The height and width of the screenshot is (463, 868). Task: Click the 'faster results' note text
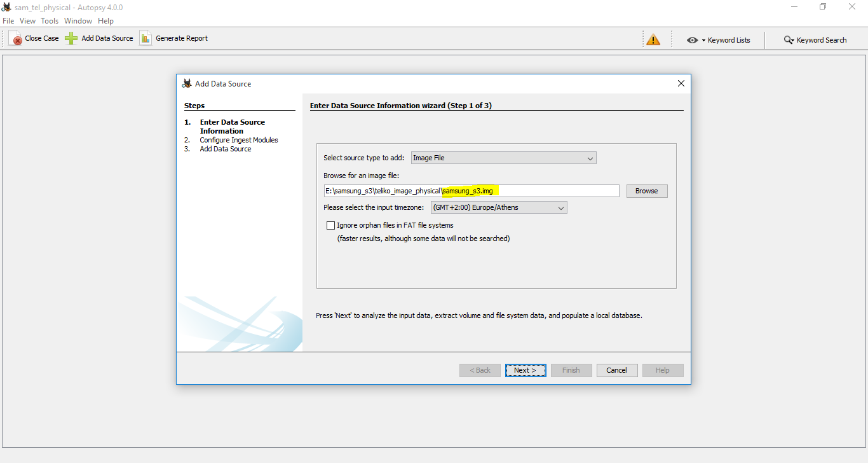pos(423,238)
